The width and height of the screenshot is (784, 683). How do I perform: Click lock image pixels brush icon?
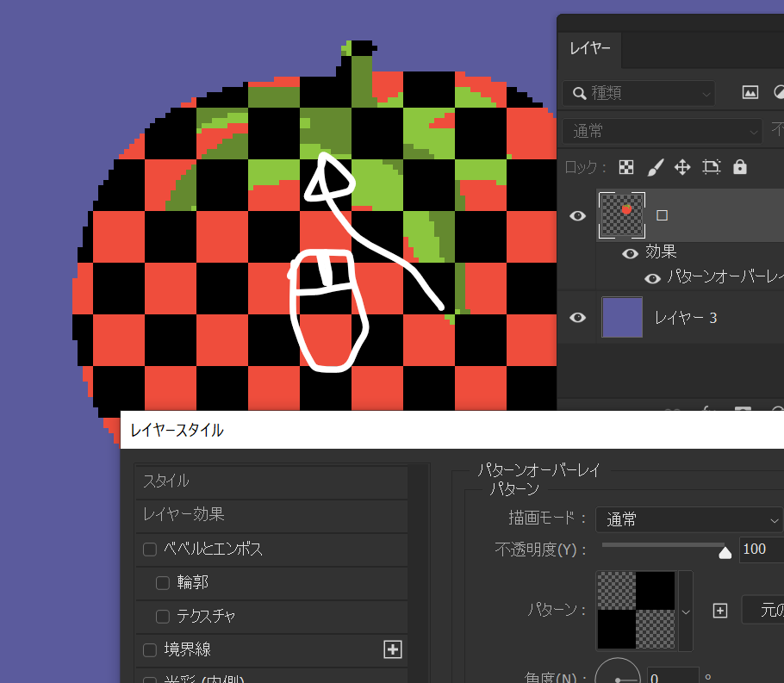click(655, 167)
